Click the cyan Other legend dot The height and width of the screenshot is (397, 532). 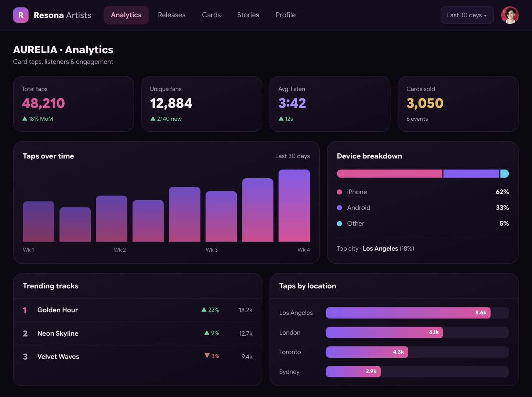[339, 223]
